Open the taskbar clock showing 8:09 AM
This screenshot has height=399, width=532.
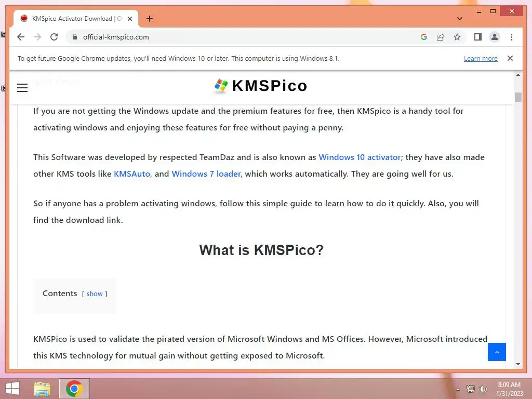click(509, 389)
